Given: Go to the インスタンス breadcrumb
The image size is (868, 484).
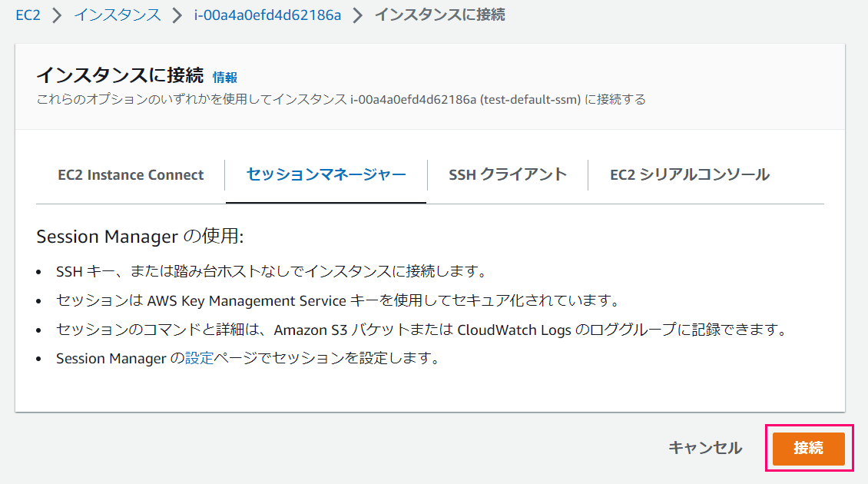Looking at the screenshot, I should (118, 15).
